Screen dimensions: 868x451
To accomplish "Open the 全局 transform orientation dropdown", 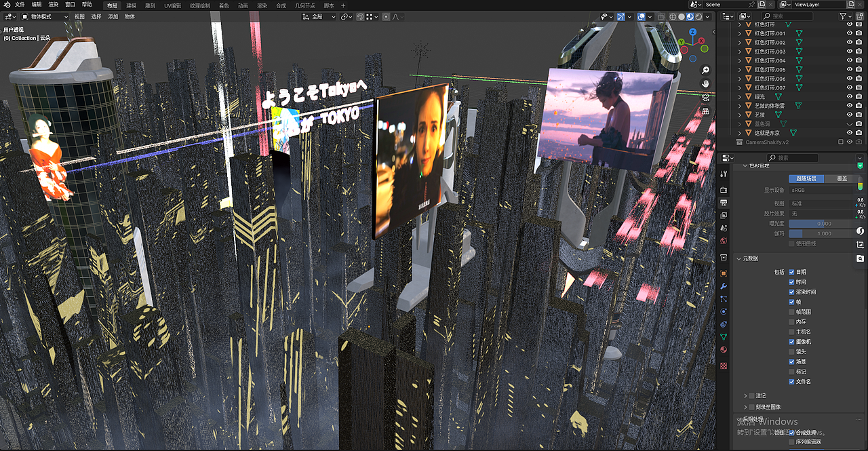I will pos(319,16).
